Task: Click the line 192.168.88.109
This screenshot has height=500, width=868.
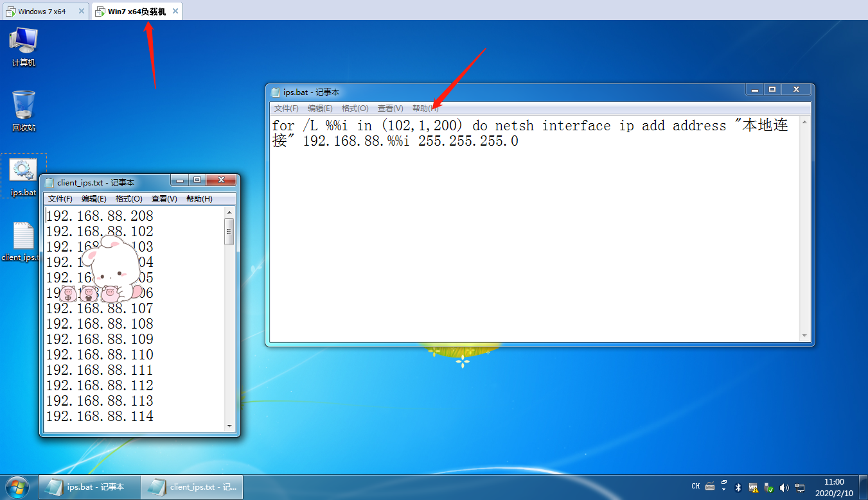Action: tap(100, 340)
